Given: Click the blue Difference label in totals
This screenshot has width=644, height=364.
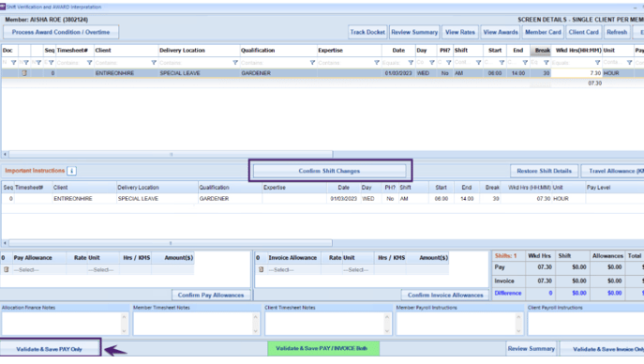Looking at the screenshot, I should pyautogui.click(x=508, y=293).
